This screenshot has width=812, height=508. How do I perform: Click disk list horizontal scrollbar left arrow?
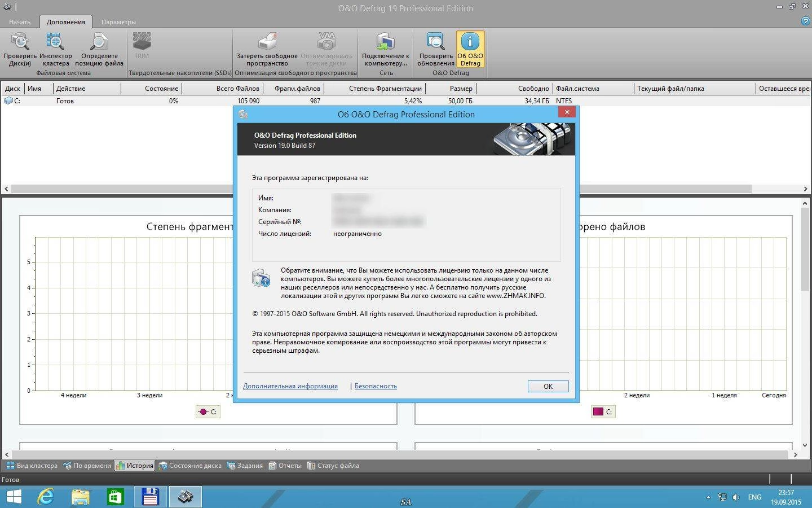6,189
